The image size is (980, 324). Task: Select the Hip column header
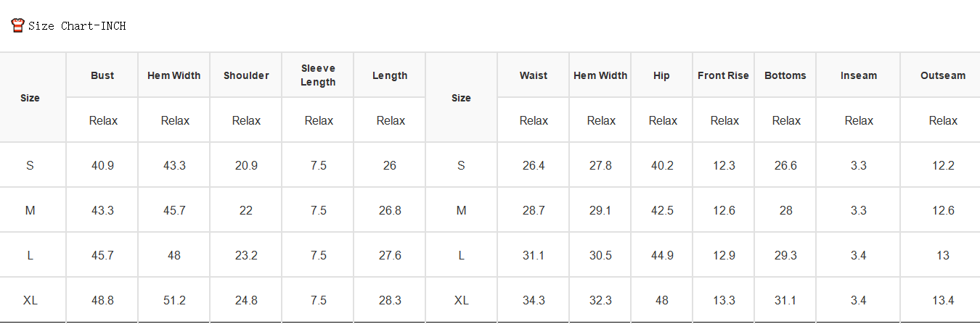coord(661,75)
